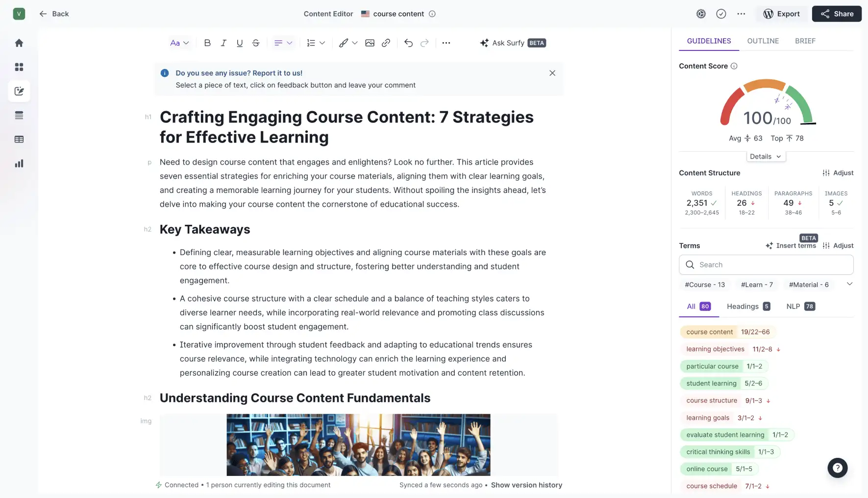Insert an image using the toolbar icon
Viewport: 868px width, 498px height.
coord(370,43)
